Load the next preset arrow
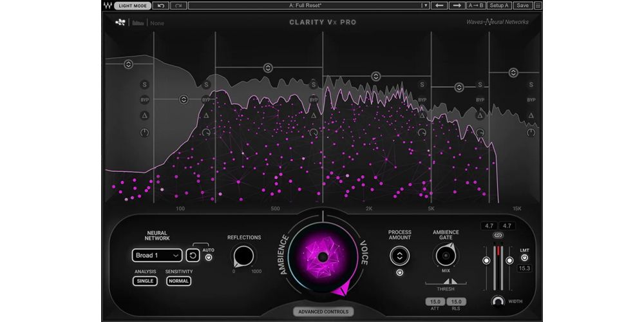This screenshot has width=644, height=322. [457, 6]
